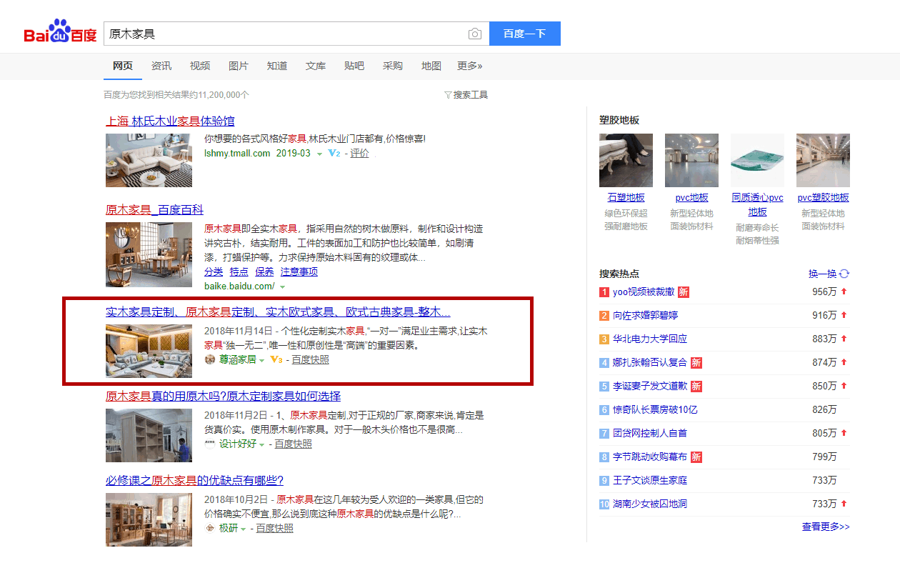Click the 同质透心pvc地板 product image

[757, 160]
